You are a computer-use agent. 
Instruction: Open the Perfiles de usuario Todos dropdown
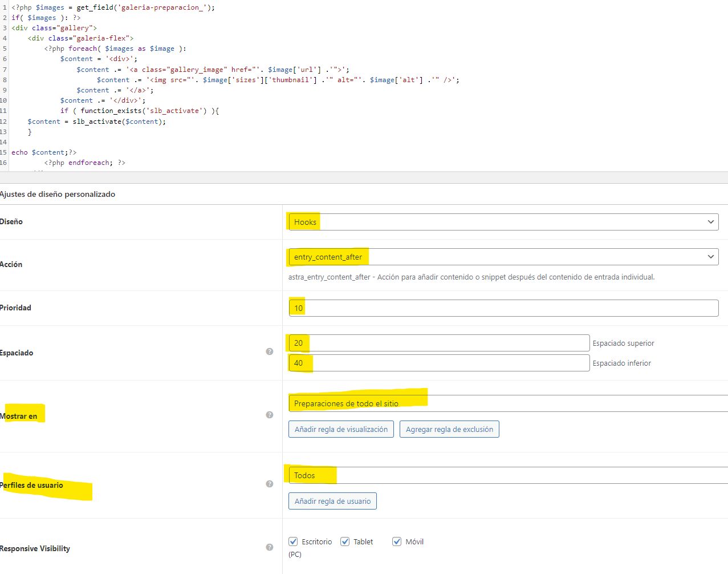(507, 475)
